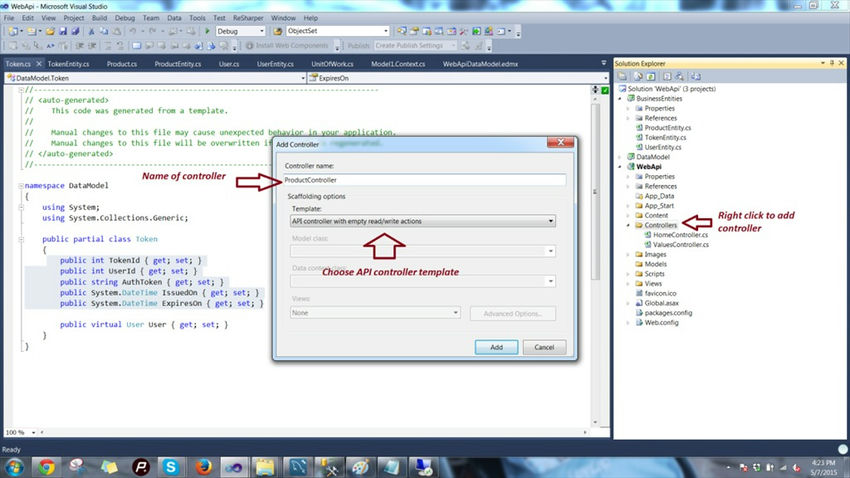Open the Template dropdown in Add Controller
Viewport: 850px width, 478px height.
[x=550, y=221]
